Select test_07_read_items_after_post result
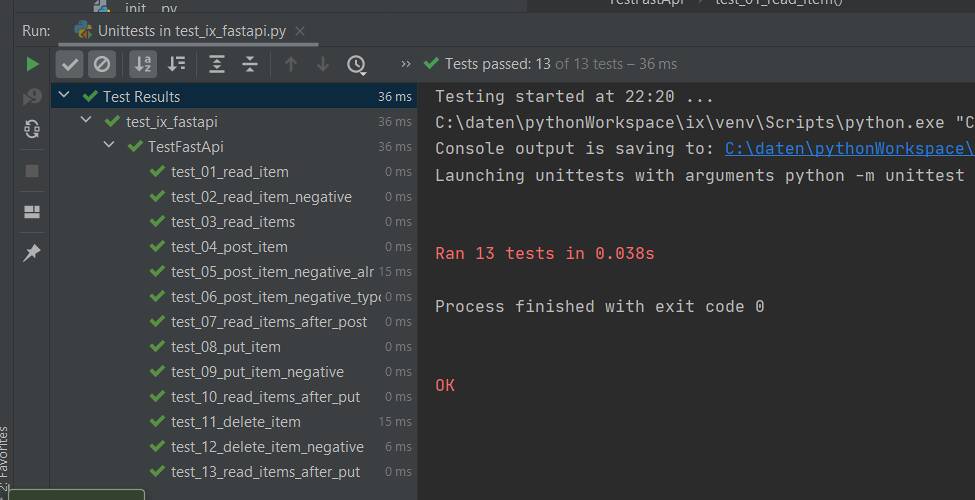Viewport: 975px width, 500px height. (x=234, y=322)
